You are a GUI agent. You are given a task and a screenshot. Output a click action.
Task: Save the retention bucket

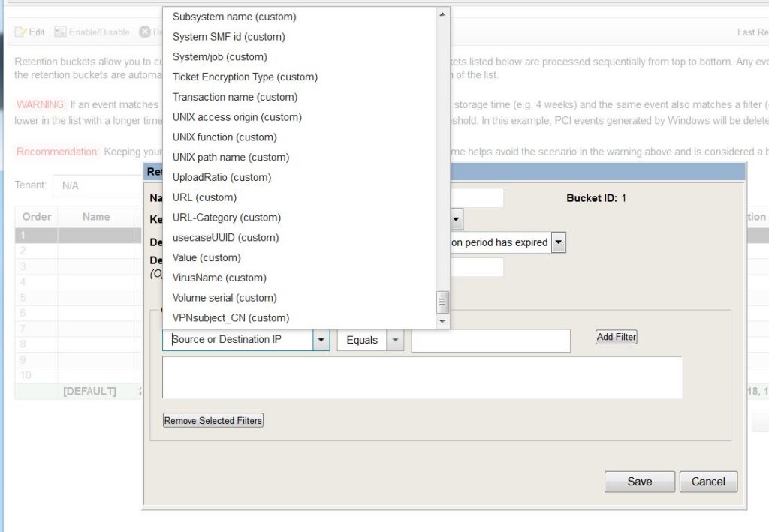click(640, 482)
